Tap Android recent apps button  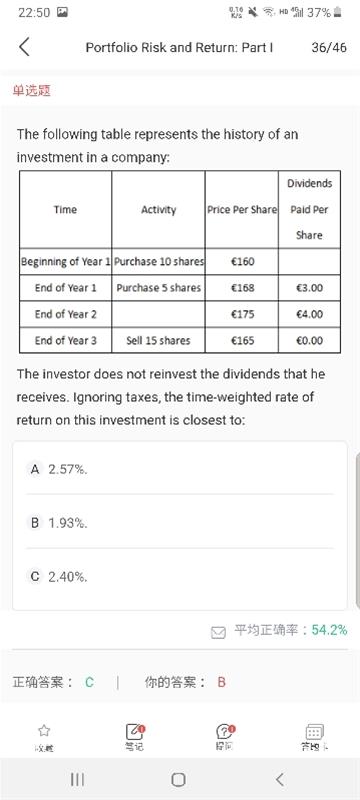[77, 779]
